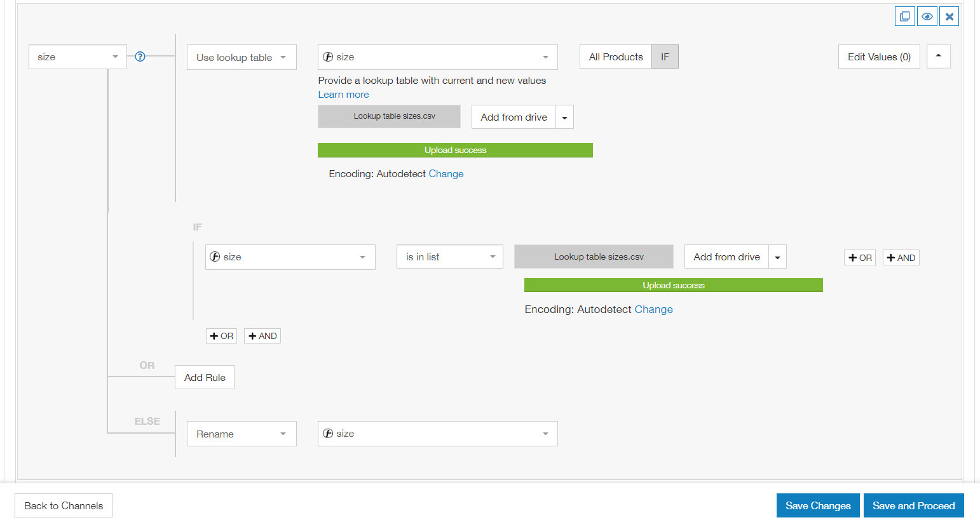
Task: Toggle the IF condition button
Action: click(x=665, y=57)
